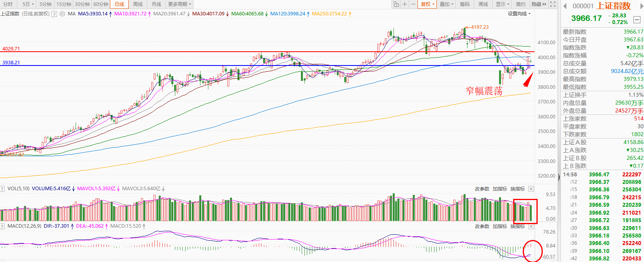Collapse quote panel with minus box

click(x=637, y=20)
